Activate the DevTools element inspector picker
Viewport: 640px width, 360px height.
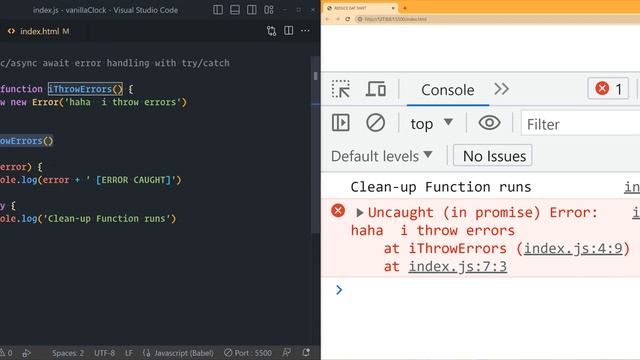click(x=340, y=89)
